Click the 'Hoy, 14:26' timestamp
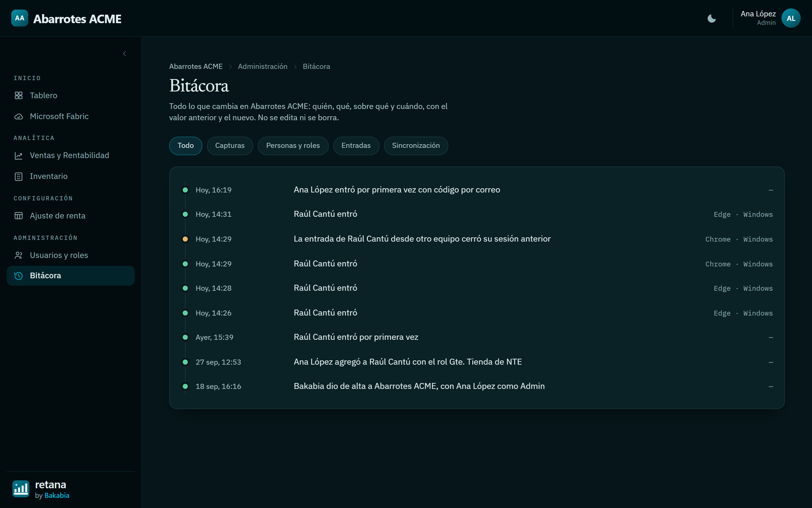Viewport: 812px width, 508px height. 213,313
